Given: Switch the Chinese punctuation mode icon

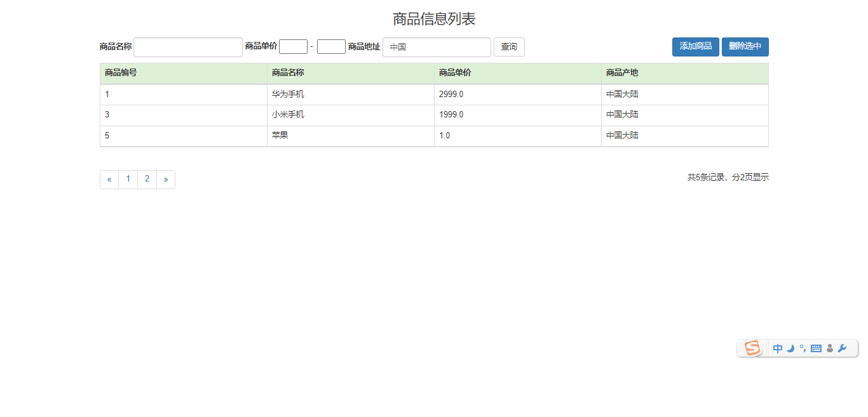Looking at the screenshot, I should click(x=803, y=348).
